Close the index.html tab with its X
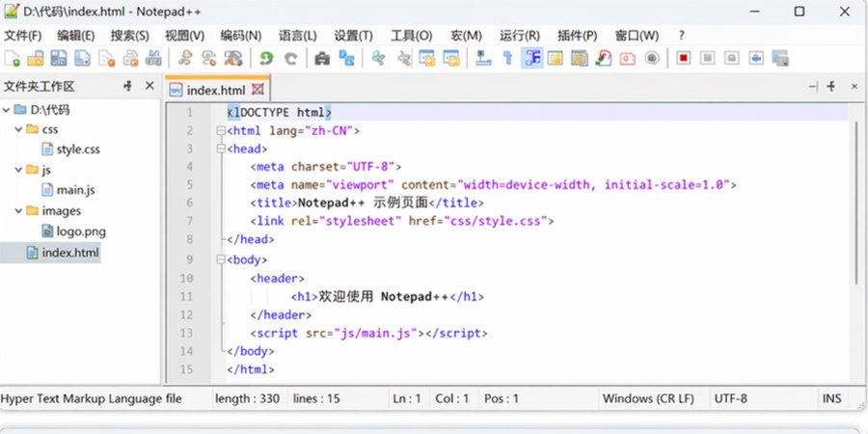This screenshot has height=434, width=868. pyautogui.click(x=258, y=89)
